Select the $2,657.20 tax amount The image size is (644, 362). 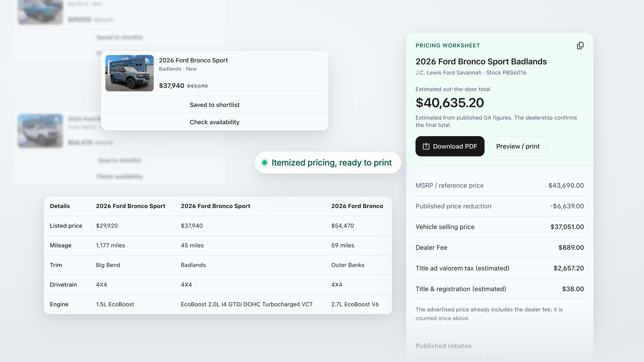point(569,268)
